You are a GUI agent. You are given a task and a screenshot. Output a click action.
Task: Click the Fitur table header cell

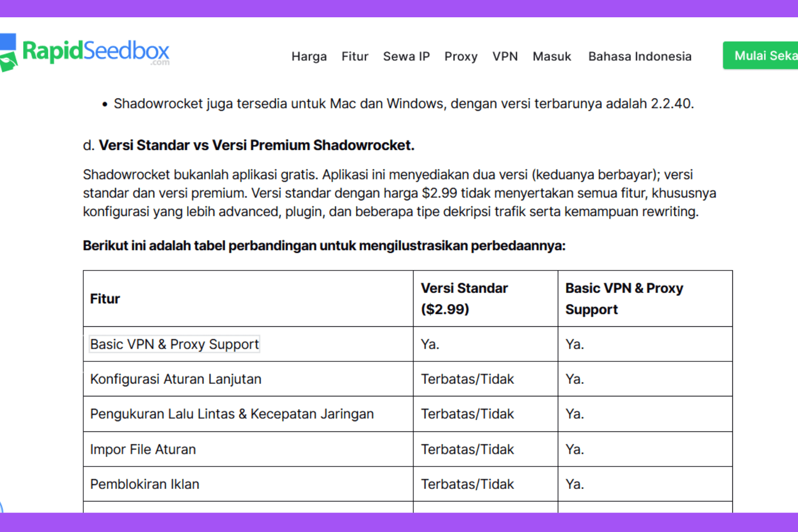point(248,299)
